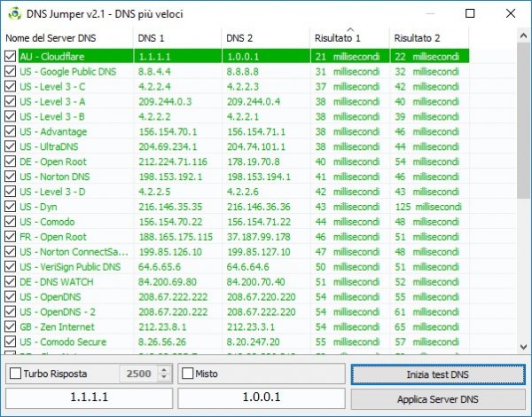Screen dimensions: 532x417
Task: Toggle the DE - Open Root checkbox
Action: pyautogui.click(x=10, y=161)
